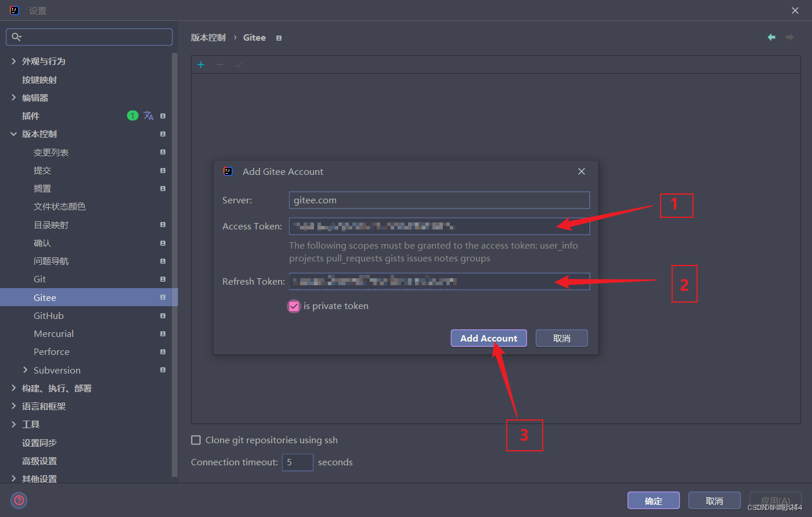Click the project icon on the Git row
The width and height of the screenshot is (812, 517).
pos(163,279)
